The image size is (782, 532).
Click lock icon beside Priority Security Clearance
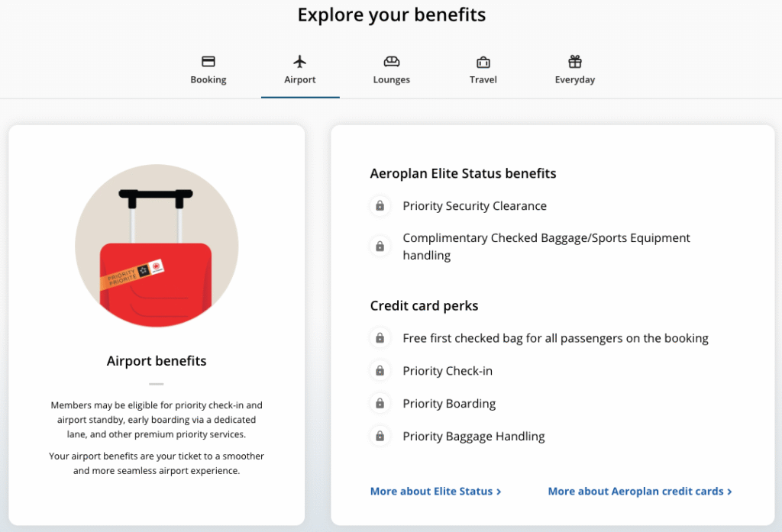380,206
